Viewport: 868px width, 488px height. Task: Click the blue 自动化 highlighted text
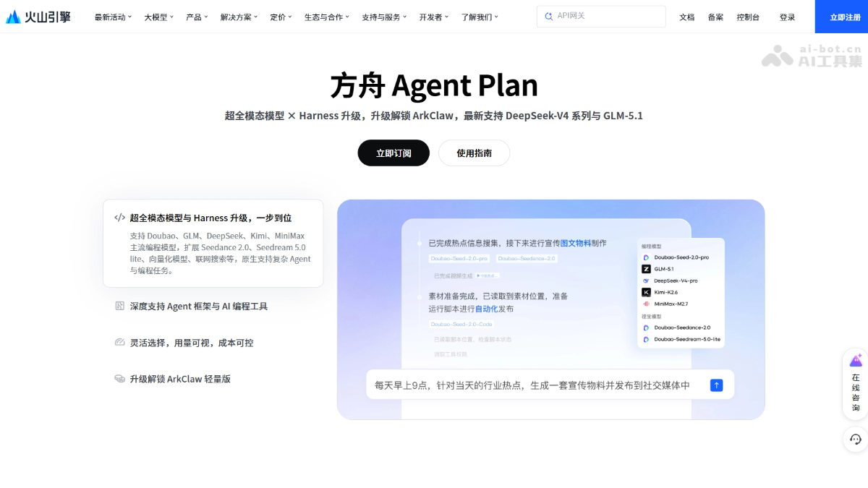point(486,309)
